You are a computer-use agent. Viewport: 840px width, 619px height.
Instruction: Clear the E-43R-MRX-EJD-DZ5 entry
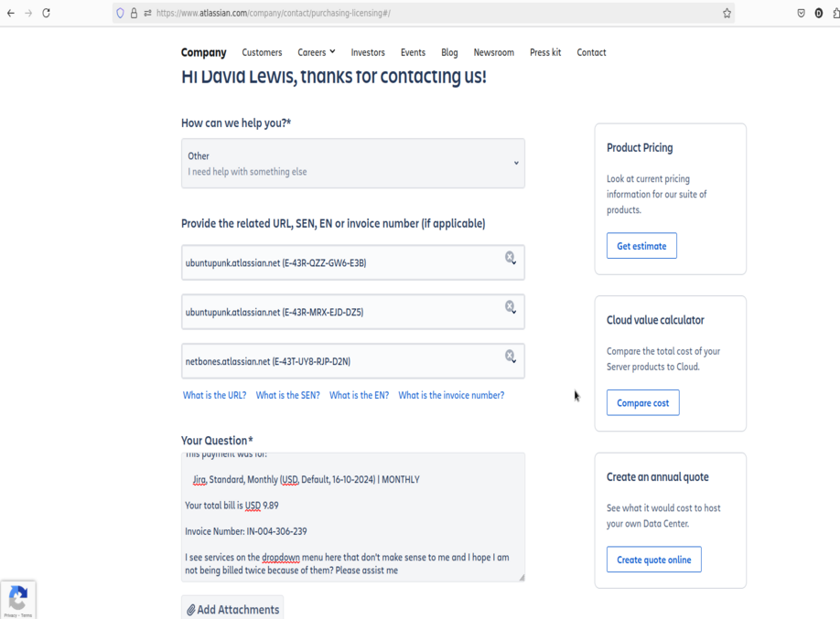pyautogui.click(x=510, y=306)
